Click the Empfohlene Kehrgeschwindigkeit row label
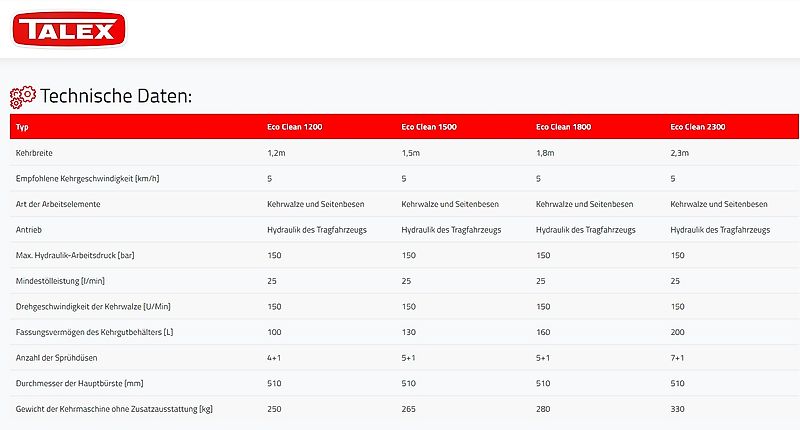The height and width of the screenshot is (430, 800). point(88,179)
